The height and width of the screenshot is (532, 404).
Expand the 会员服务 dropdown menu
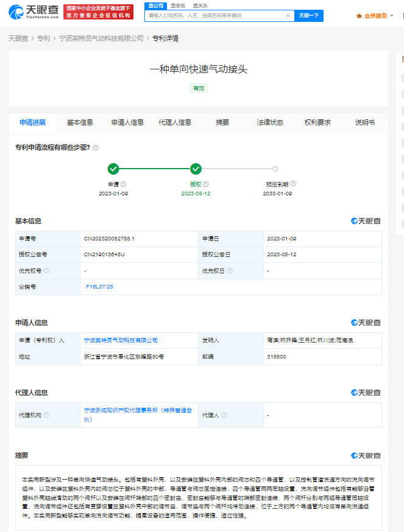point(391,16)
